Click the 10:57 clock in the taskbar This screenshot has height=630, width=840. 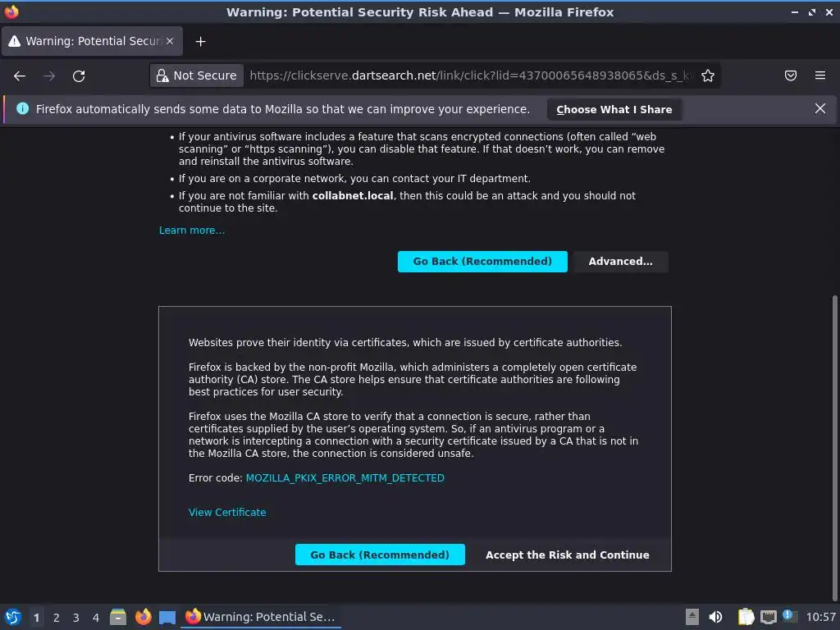click(820, 617)
